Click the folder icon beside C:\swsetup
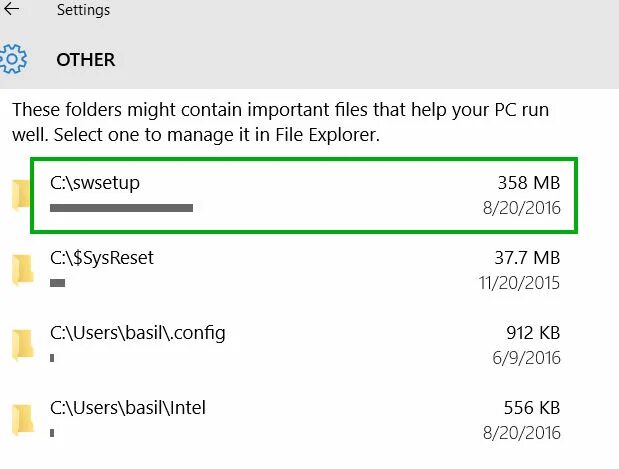 click(21, 195)
